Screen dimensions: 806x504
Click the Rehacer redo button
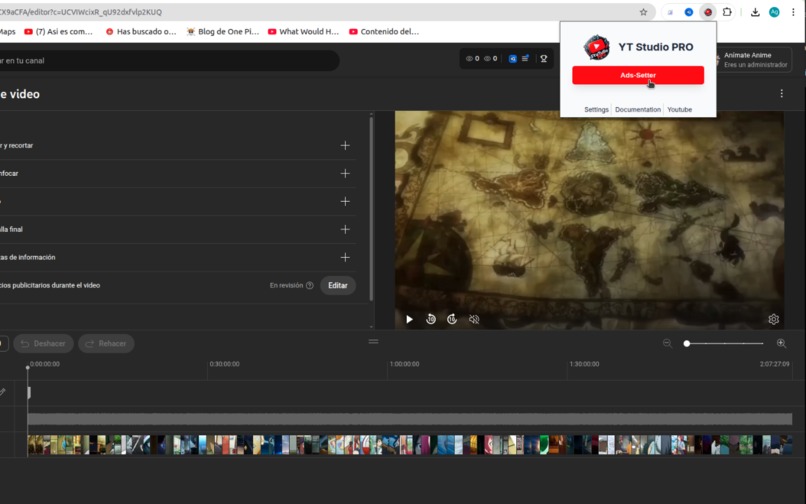click(106, 344)
